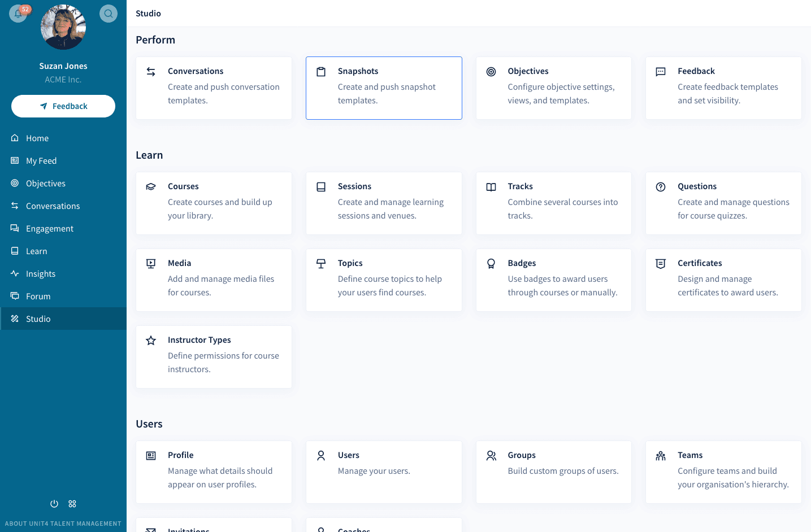Click the Teams hierarchy icon
The height and width of the screenshot is (532, 811).
click(661, 455)
